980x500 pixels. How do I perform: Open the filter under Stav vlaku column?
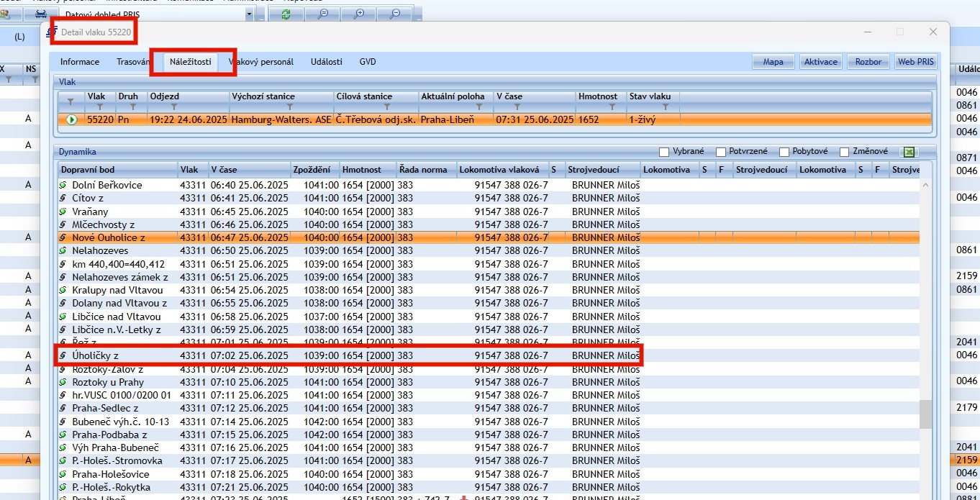tap(666, 106)
